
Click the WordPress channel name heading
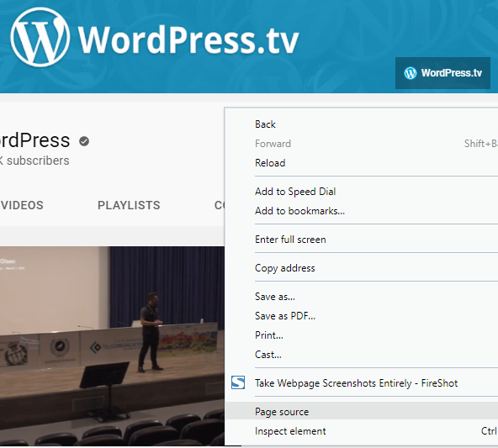coord(34,140)
